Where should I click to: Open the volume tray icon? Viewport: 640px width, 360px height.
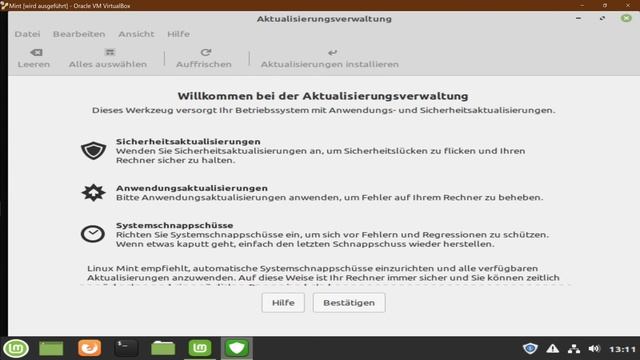594,349
